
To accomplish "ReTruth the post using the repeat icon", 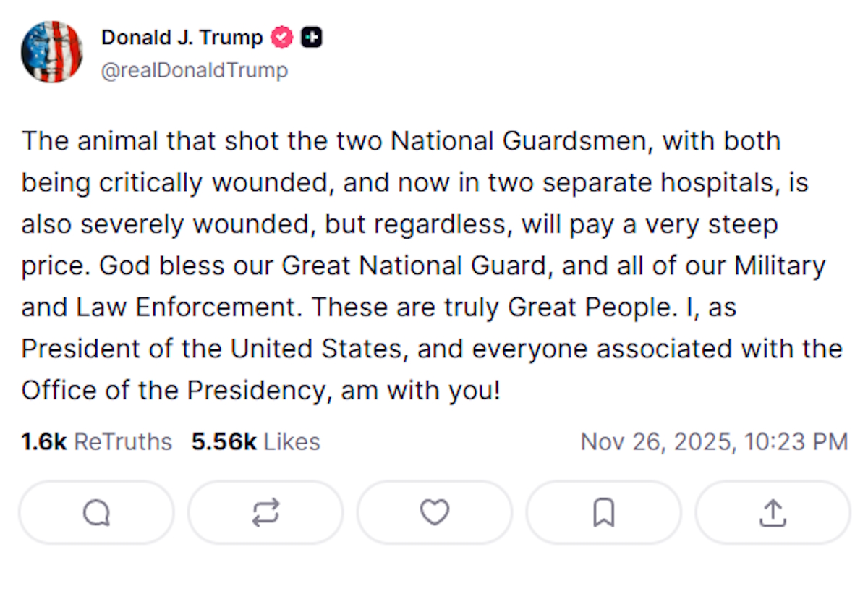I will (265, 512).
